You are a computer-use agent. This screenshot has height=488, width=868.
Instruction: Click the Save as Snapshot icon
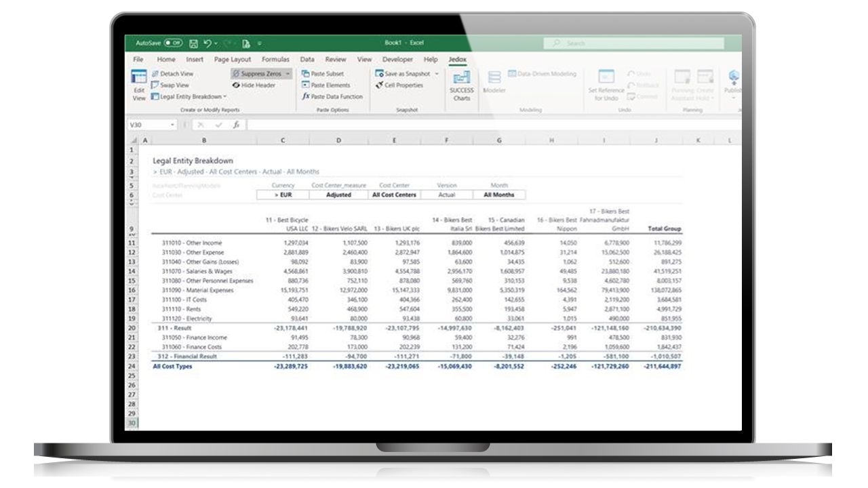pos(380,74)
